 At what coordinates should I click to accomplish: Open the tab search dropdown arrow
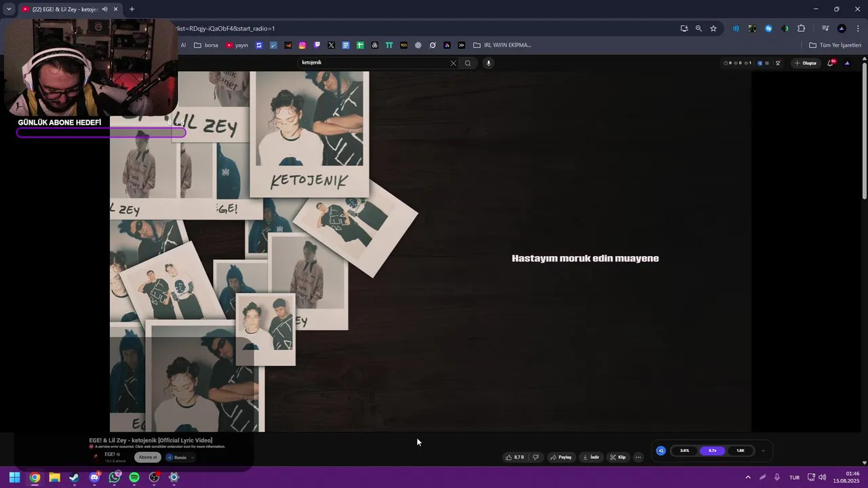tap(9, 9)
